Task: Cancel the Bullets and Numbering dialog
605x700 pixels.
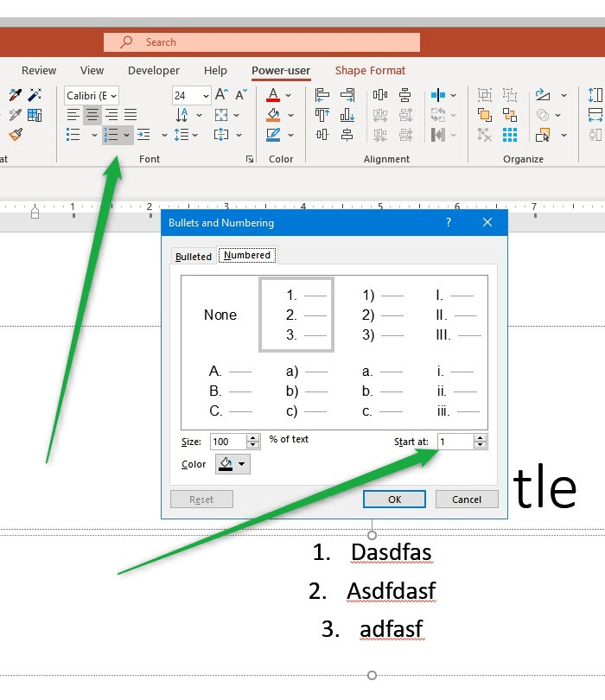Action: coord(467,500)
